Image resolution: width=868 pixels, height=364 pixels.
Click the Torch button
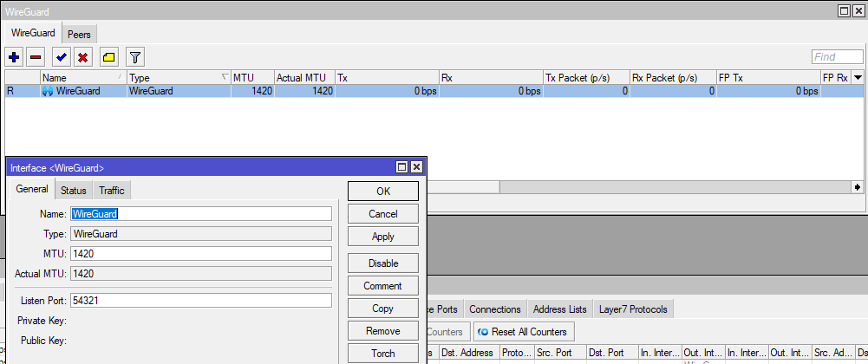[383, 353]
